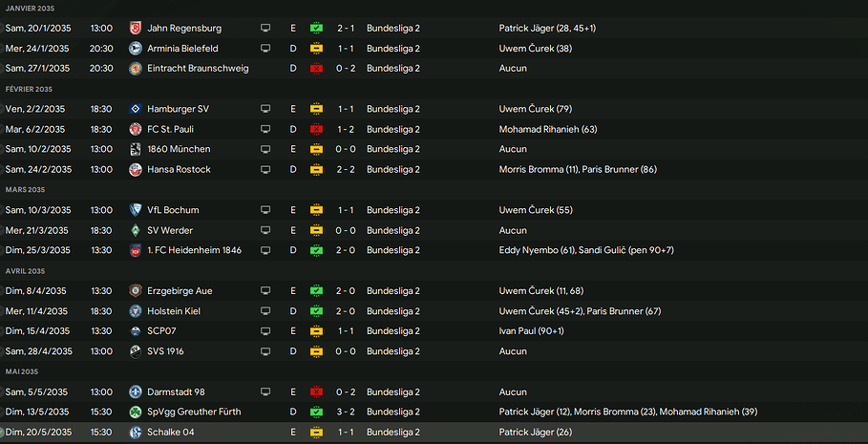Click the FC St. Pauli club badge

(136, 129)
